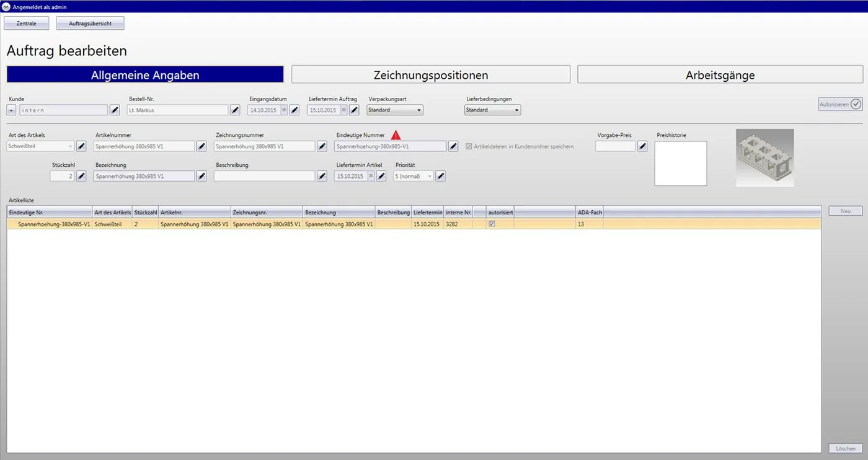Click the Neu button beside Artikelliste
The image size is (868, 460).
pyautogui.click(x=846, y=211)
